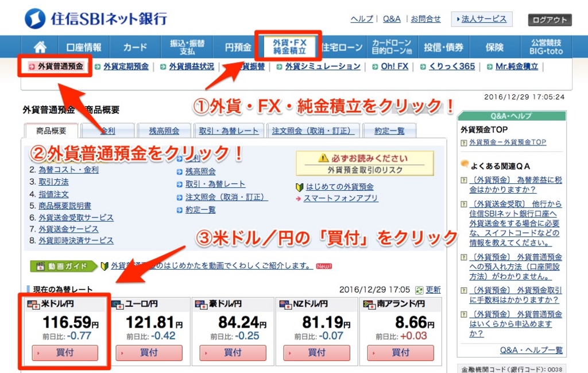
Task: Click the question icon beside 外貨預金TOP link
Action: pos(464,143)
